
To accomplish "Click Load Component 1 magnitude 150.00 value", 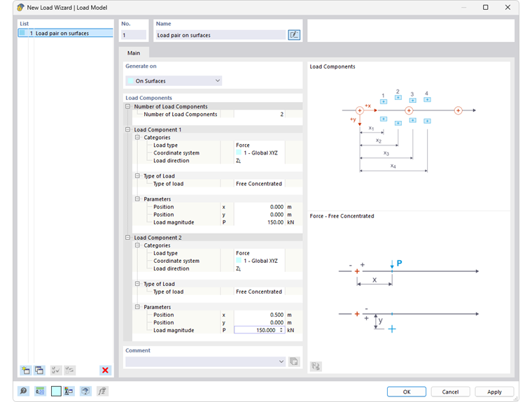I will click(x=260, y=222).
